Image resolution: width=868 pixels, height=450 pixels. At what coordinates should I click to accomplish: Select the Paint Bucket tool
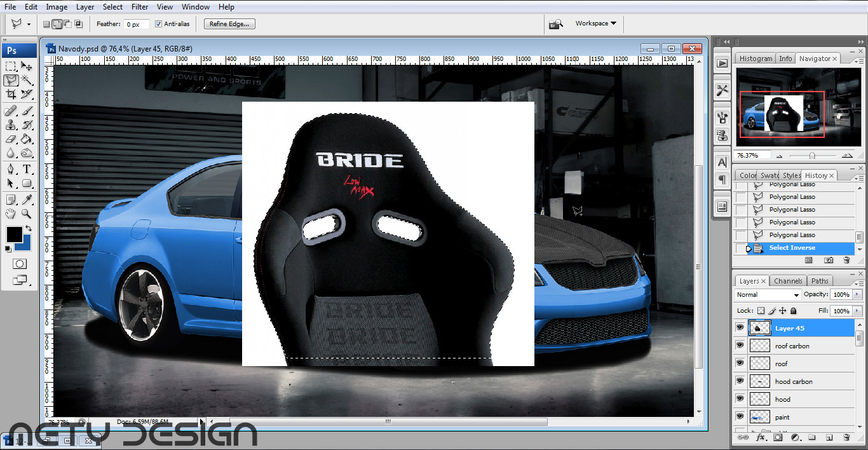[27, 139]
